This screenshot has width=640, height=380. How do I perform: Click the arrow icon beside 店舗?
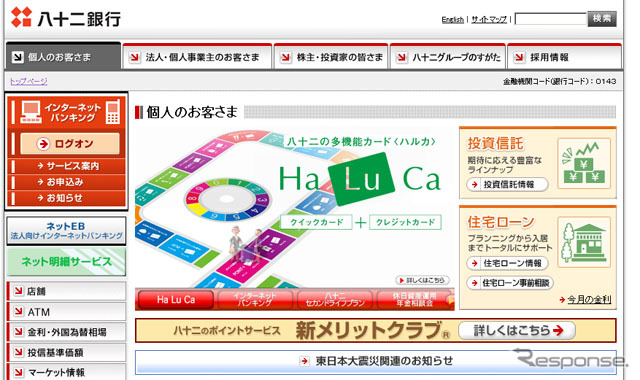tap(18, 291)
